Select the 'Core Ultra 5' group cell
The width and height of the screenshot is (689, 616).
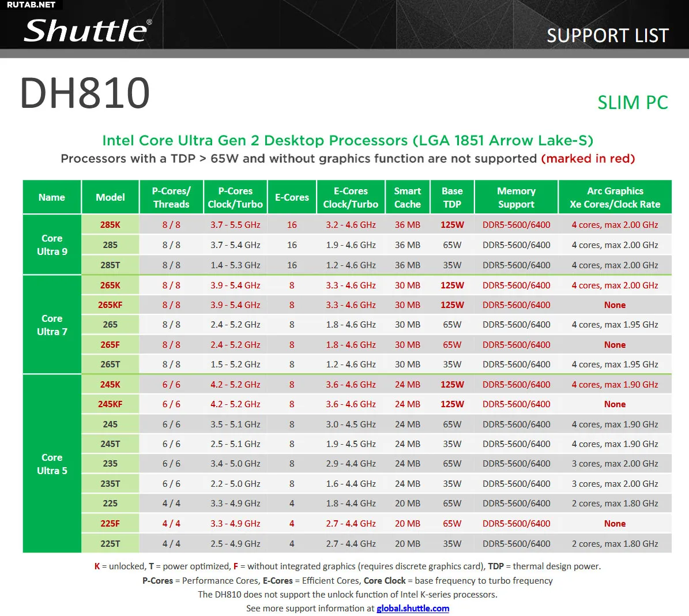pyautogui.click(x=52, y=463)
